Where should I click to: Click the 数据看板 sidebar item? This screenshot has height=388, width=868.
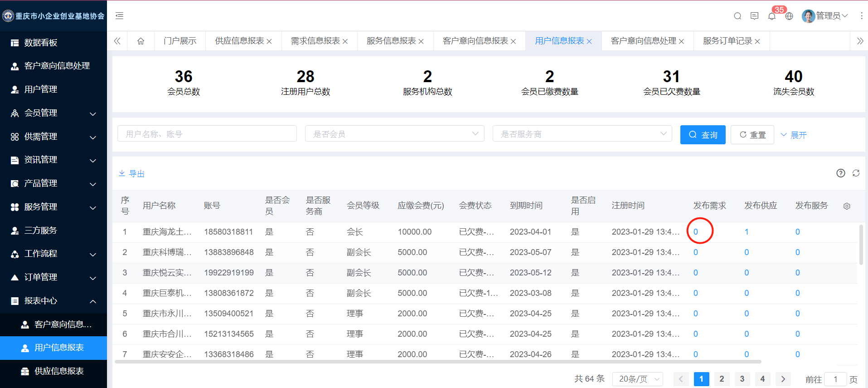(x=53, y=43)
